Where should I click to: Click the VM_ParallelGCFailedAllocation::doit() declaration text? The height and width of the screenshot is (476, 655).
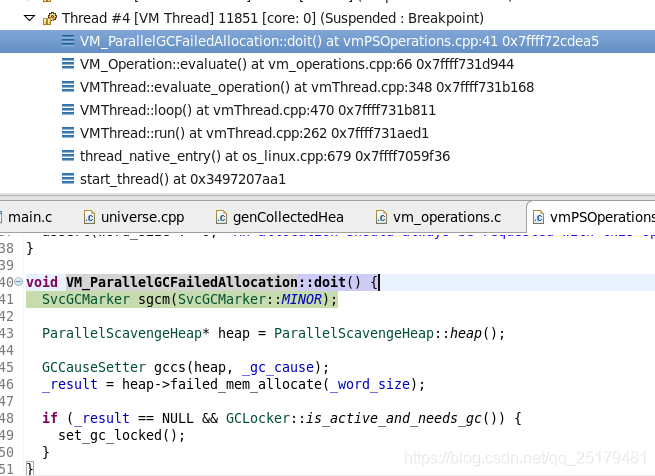point(213,282)
